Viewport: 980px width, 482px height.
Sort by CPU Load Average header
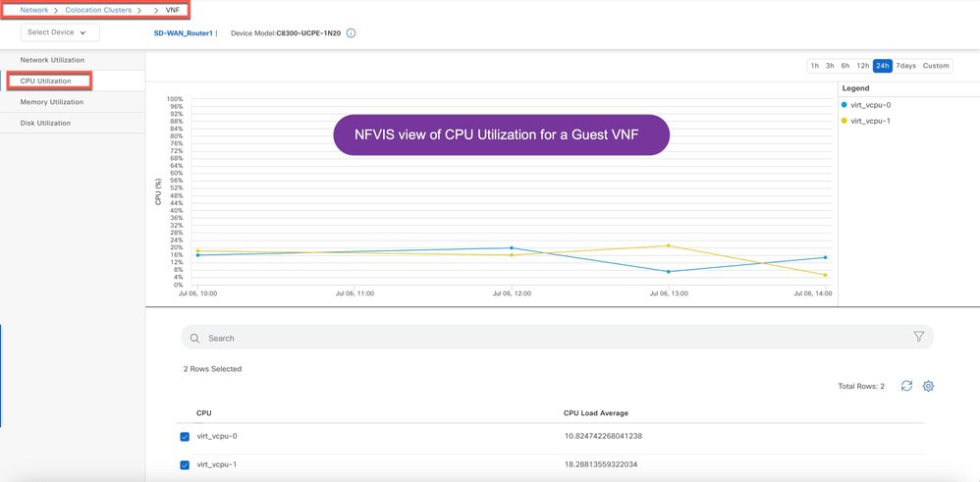pyautogui.click(x=596, y=413)
